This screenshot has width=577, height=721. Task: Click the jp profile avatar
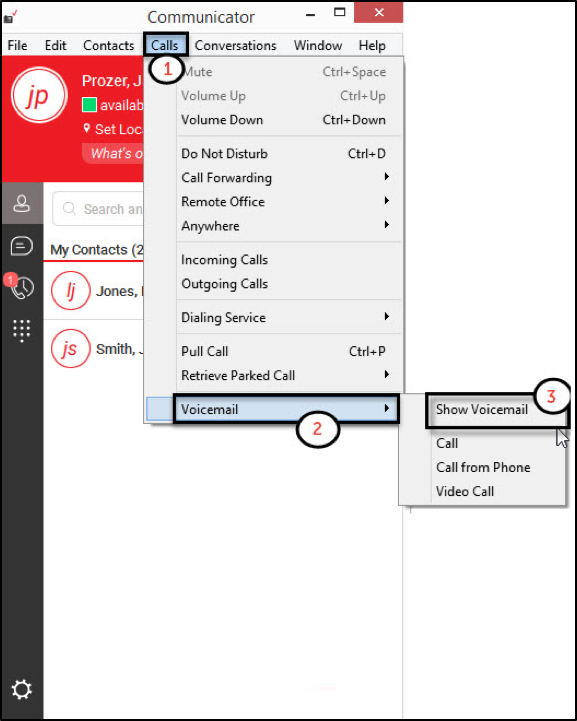[39, 95]
